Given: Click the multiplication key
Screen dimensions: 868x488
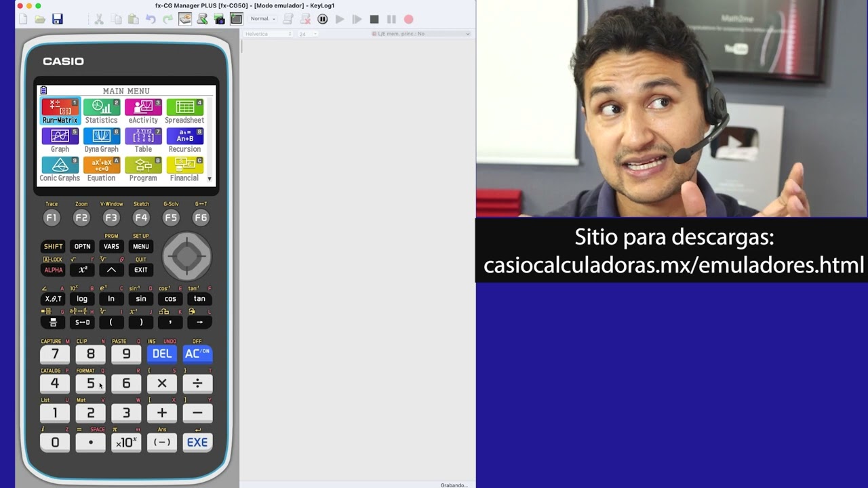Looking at the screenshot, I should click(162, 384).
